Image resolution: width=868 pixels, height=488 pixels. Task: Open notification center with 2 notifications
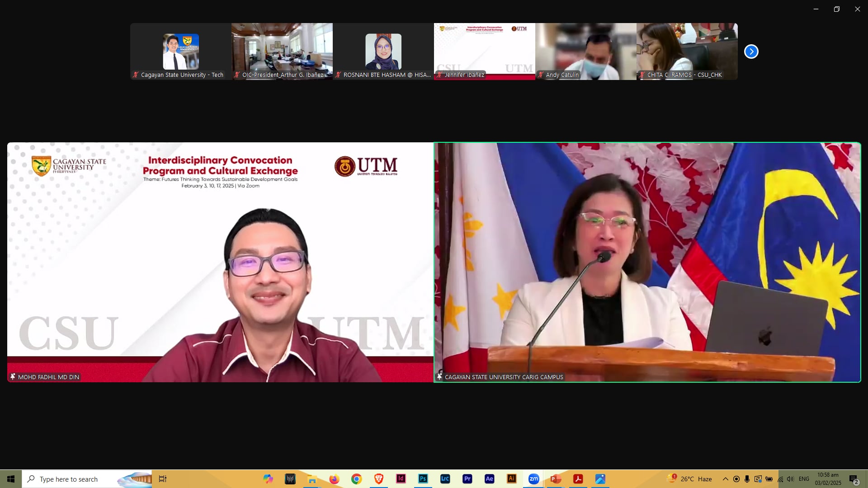(854, 479)
